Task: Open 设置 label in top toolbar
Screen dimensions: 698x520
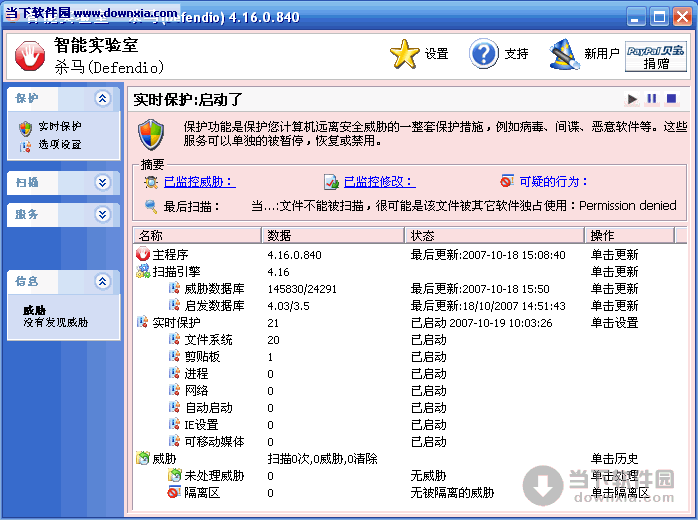Action: (436, 54)
